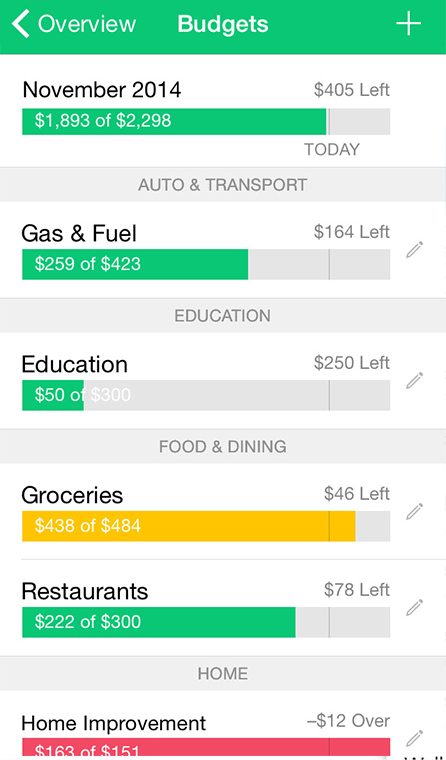Edit Home Improvement budget via pencil
Image resolution: width=446 pixels, height=760 pixels.
(414, 739)
